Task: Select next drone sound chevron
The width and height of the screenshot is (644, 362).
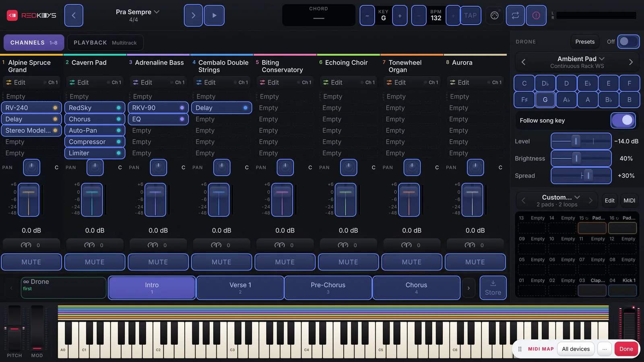Action: 631,62
